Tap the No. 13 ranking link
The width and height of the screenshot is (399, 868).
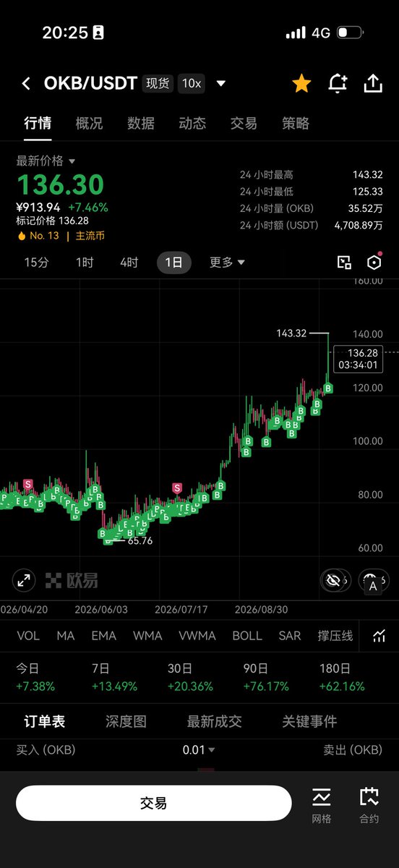(39, 236)
